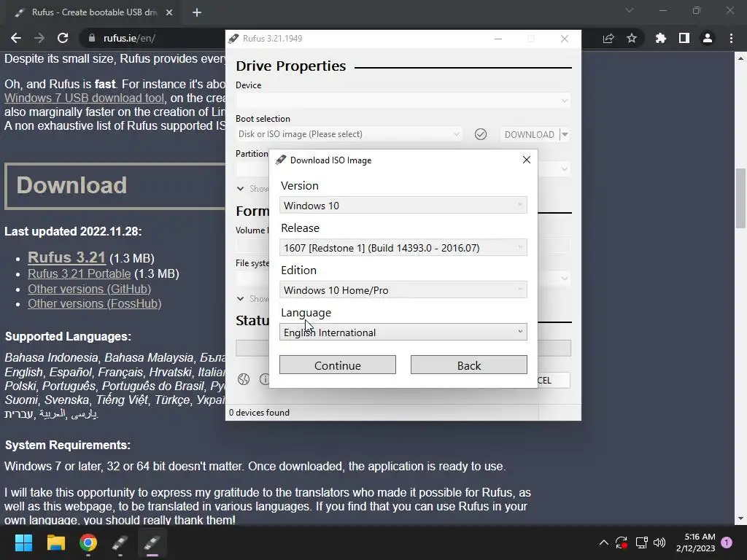Click the share page icon in Chrome
747x560 pixels.
pyautogui.click(x=608, y=38)
